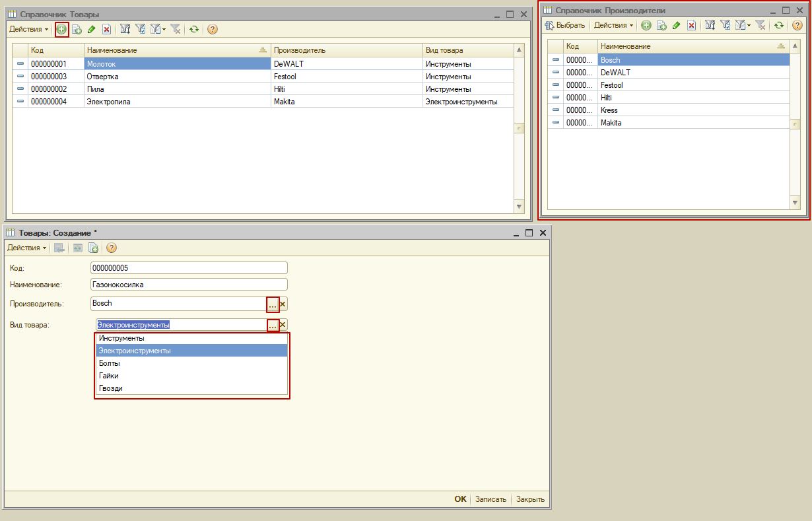Click Код column header in Товары list
812x521 pixels.
pos(56,50)
